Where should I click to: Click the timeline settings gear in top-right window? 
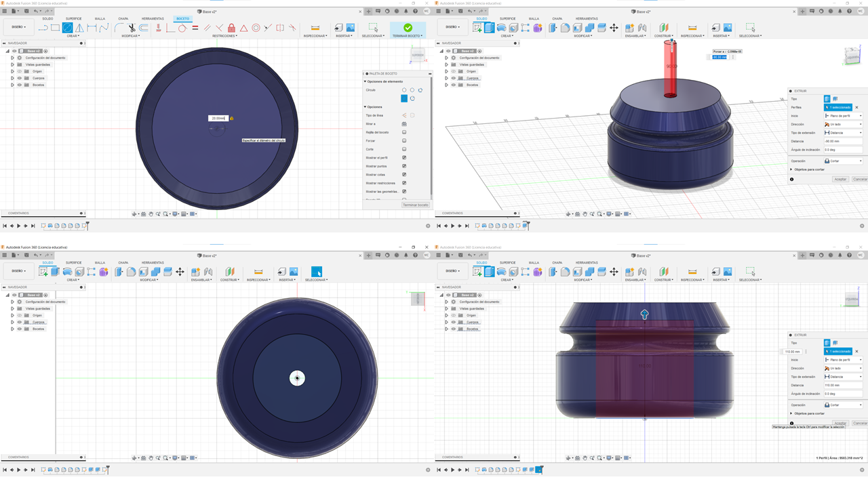click(x=862, y=226)
